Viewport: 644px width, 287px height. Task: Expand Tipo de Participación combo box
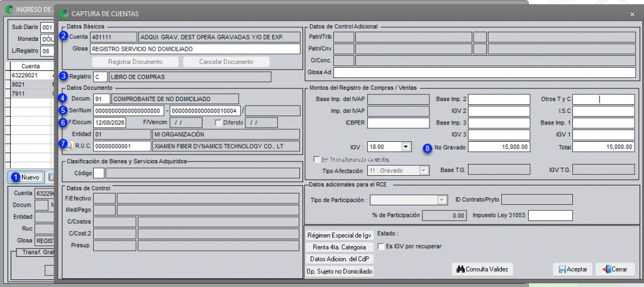tap(442, 200)
